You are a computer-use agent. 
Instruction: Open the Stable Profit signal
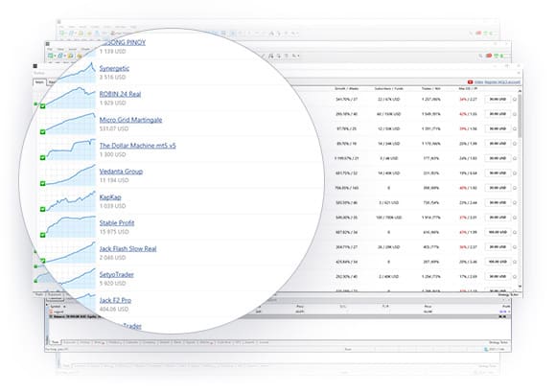[117, 223]
